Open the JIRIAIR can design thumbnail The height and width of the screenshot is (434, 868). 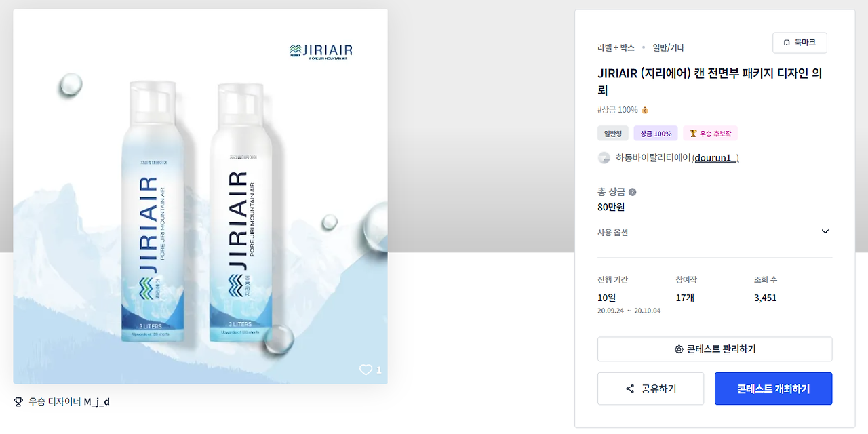(x=200, y=197)
